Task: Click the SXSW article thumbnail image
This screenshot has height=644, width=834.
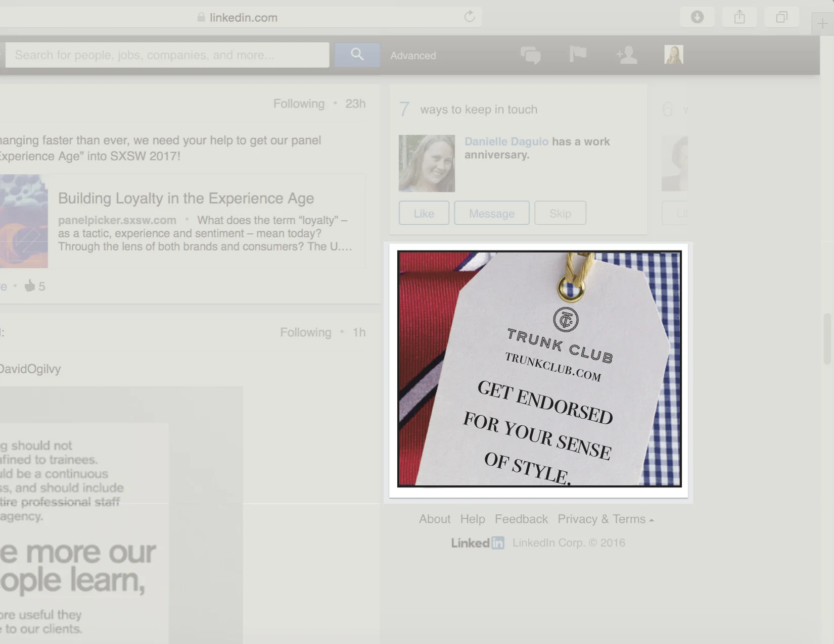Action: click(x=24, y=221)
